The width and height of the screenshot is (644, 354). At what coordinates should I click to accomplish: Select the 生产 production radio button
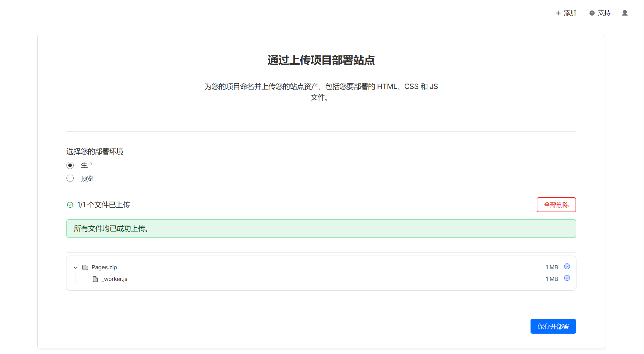(x=70, y=165)
